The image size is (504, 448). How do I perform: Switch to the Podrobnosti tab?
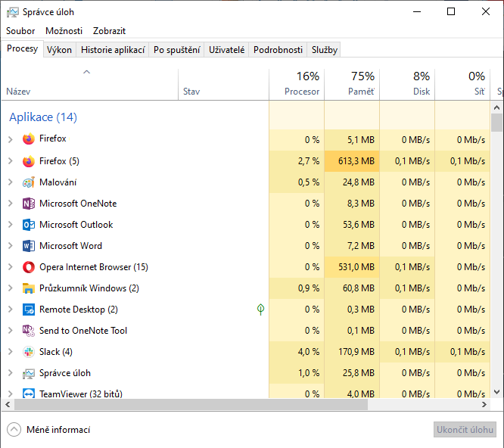(278, 50)
